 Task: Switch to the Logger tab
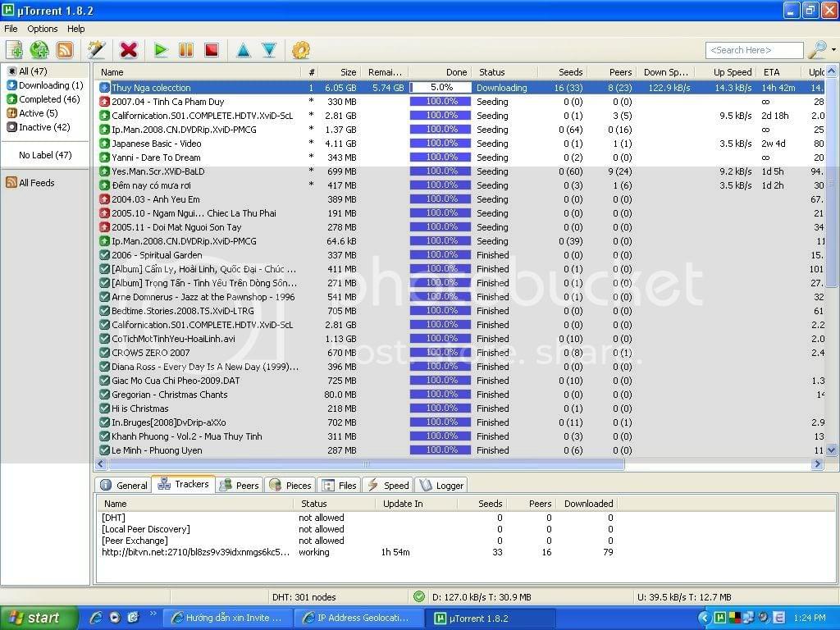click(441, 485)
